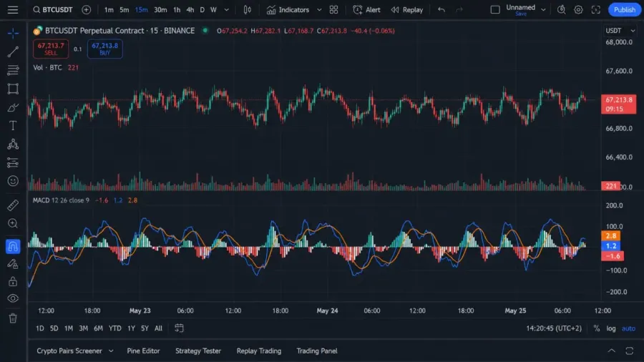Screen dimensions: 644x362
Task: Open the remove objects trash icon
Action: (13, 318)
